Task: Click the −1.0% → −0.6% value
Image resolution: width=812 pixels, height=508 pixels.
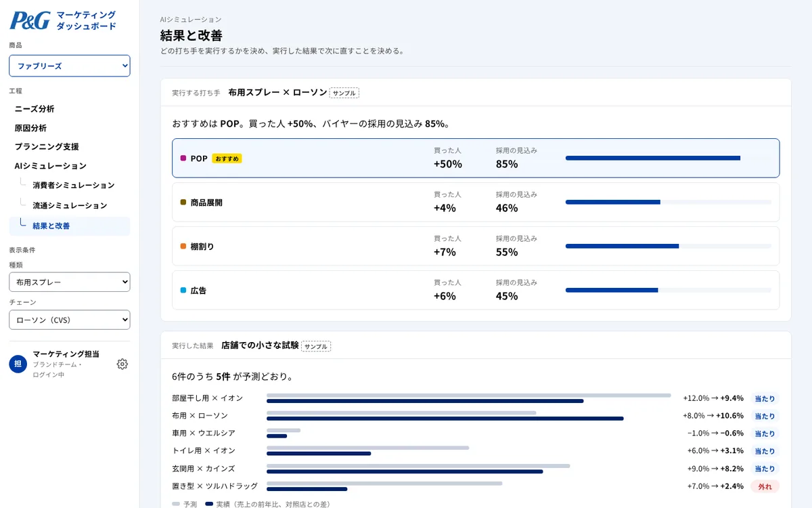Action: pos(715,433)
